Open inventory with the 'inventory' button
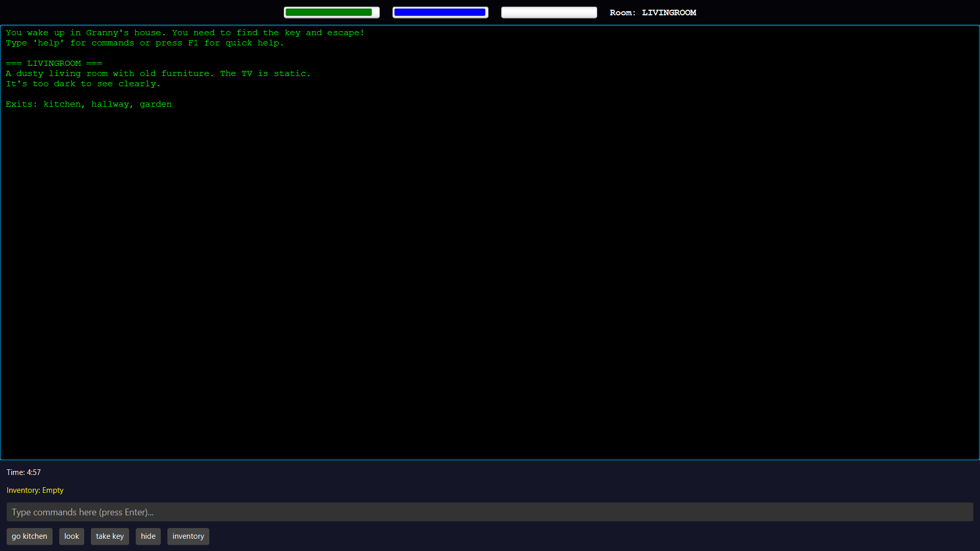980x551 pixels. tap(188, 536)
